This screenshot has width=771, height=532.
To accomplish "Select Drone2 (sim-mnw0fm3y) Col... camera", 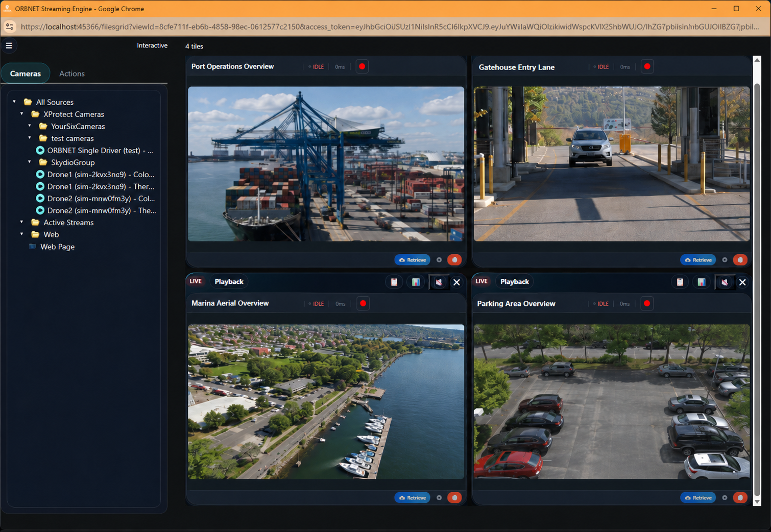I will (95, 198).
